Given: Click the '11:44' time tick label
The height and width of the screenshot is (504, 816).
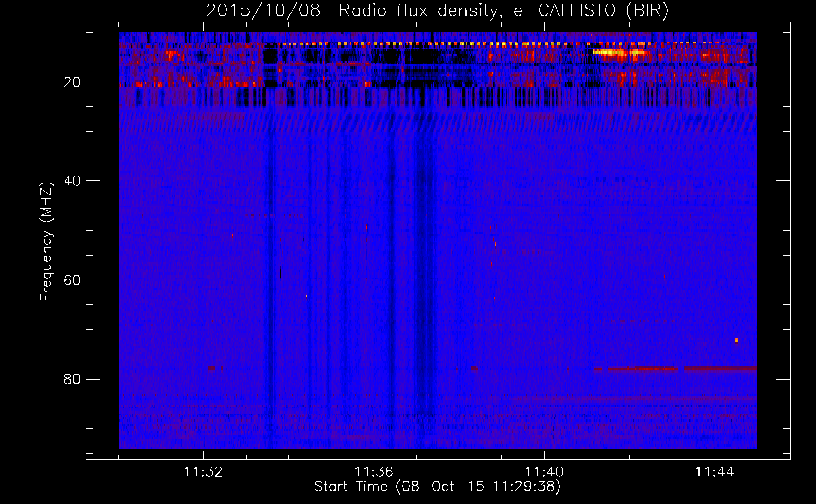Looking at the screenshot, I should [x=715, y=472].
